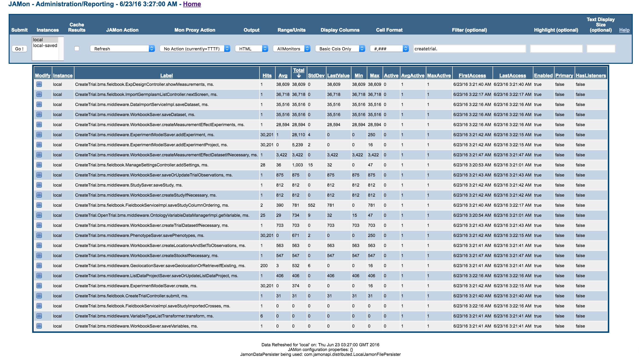
Task: Click modify icon for WorkbookSaver.saveVariables row
Action: (39, 326)
